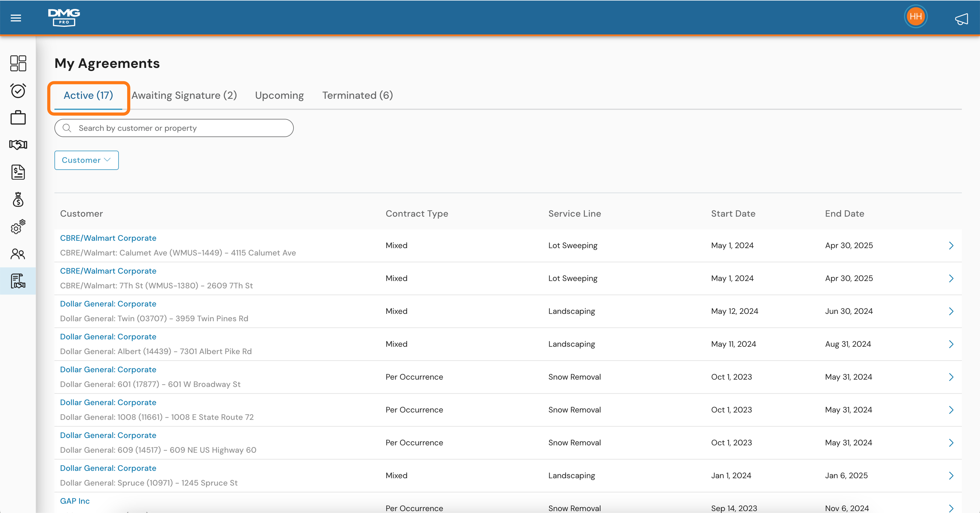Click the Aug 31, 2024 end date

(848, 344)
